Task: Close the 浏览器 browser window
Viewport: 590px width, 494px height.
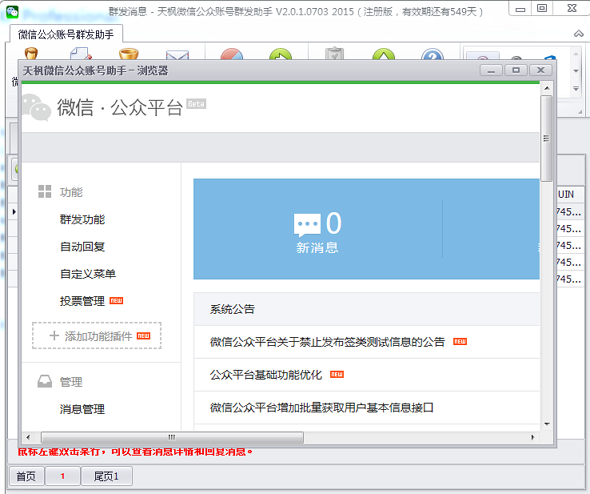Action: point(541,70)
